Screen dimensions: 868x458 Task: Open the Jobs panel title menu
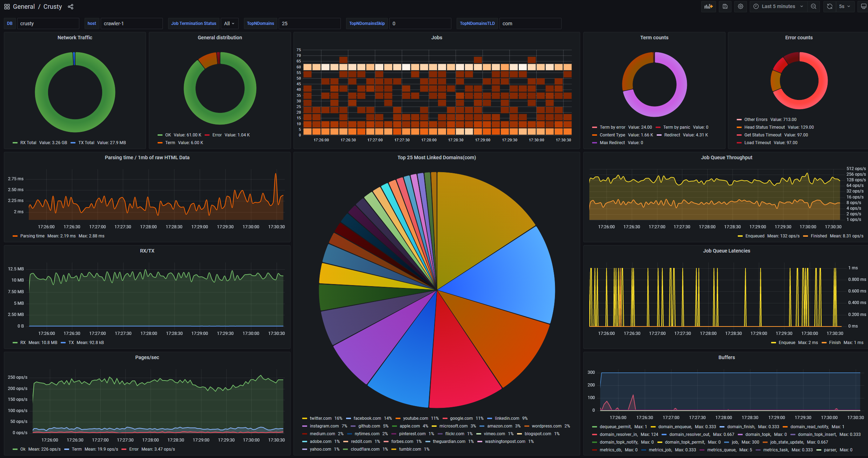436,38
